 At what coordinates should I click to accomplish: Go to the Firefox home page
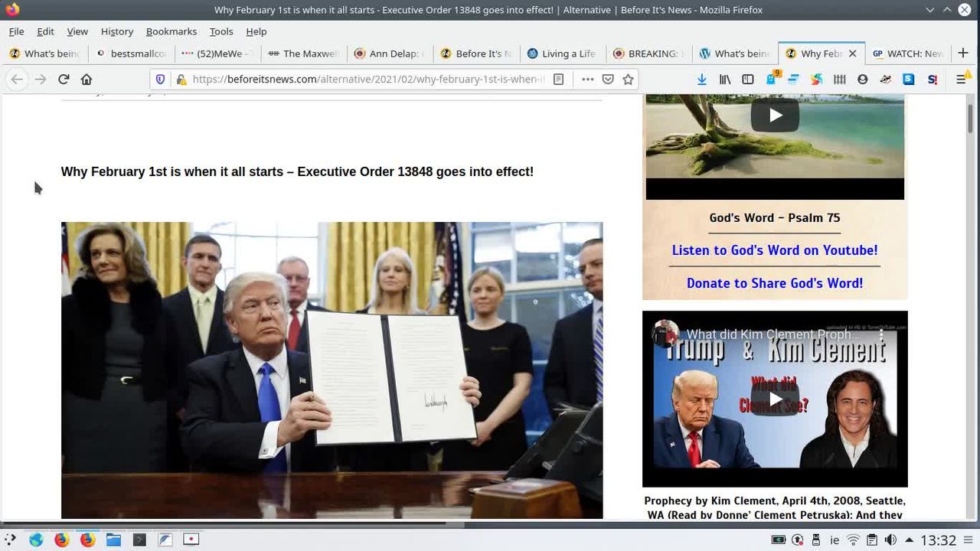tap(87, 80)
